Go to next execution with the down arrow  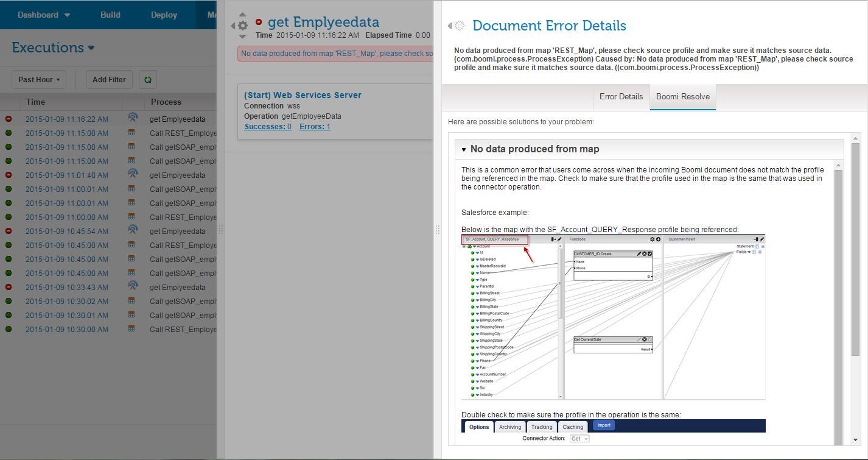click(x=242, y=37)
